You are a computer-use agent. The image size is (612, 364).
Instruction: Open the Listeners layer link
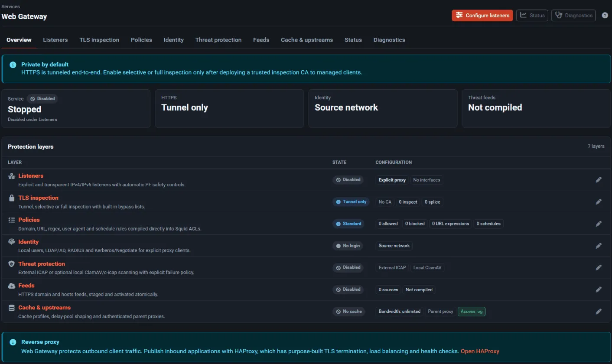(31, 176)
